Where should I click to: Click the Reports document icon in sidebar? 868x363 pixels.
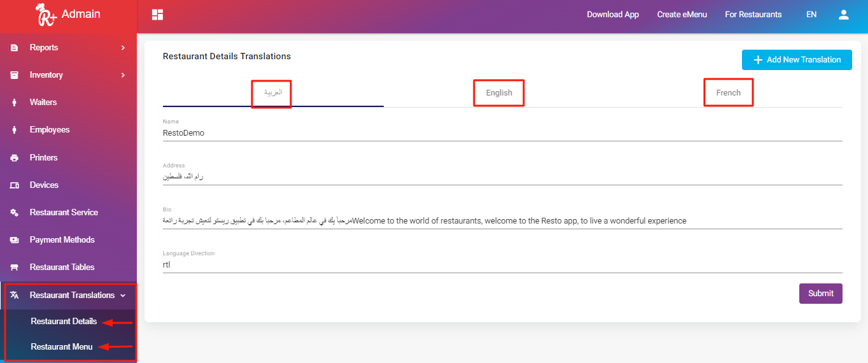(x=14, y=48)
